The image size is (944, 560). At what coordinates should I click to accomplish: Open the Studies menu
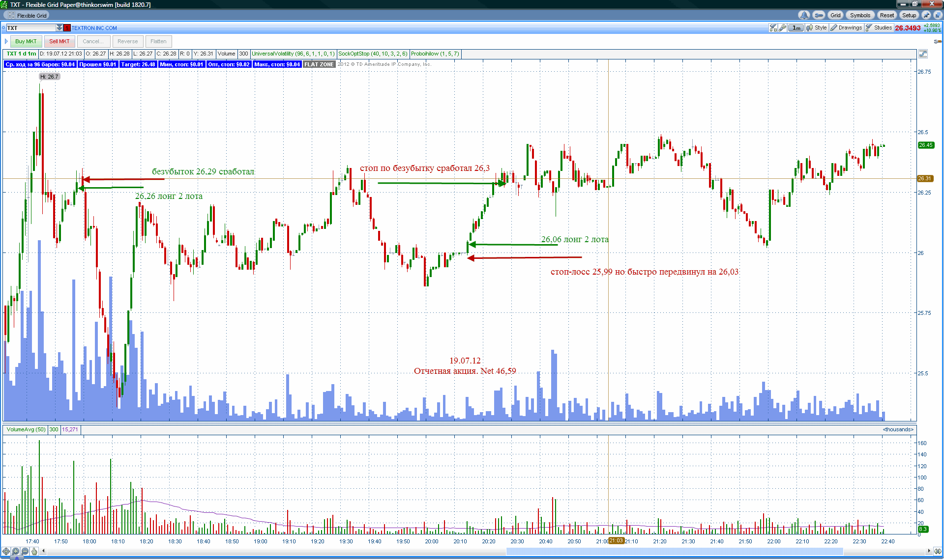879,28
